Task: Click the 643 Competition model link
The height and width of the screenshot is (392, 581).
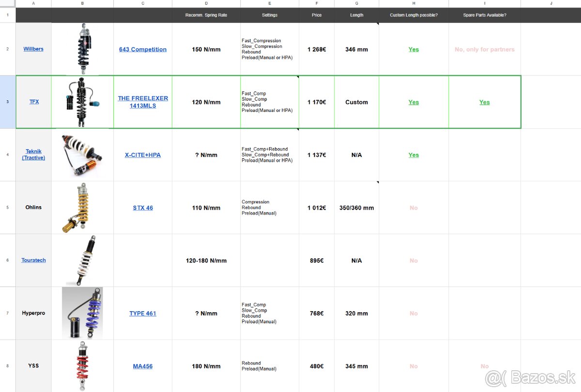Action: [143, 49]
